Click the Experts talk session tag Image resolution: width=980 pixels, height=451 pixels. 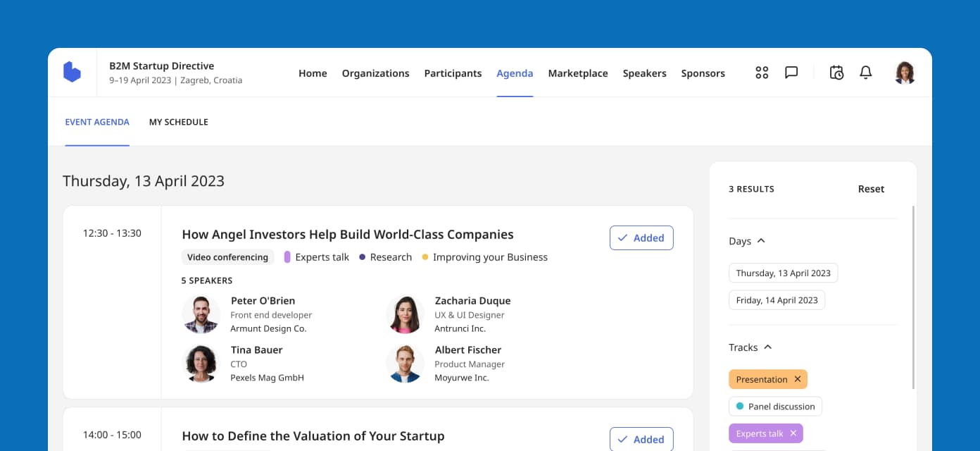317,257
